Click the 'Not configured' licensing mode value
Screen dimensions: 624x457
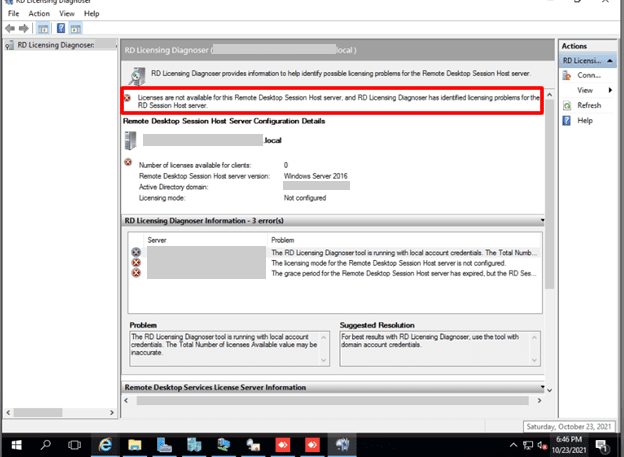[x=305, y=198]
